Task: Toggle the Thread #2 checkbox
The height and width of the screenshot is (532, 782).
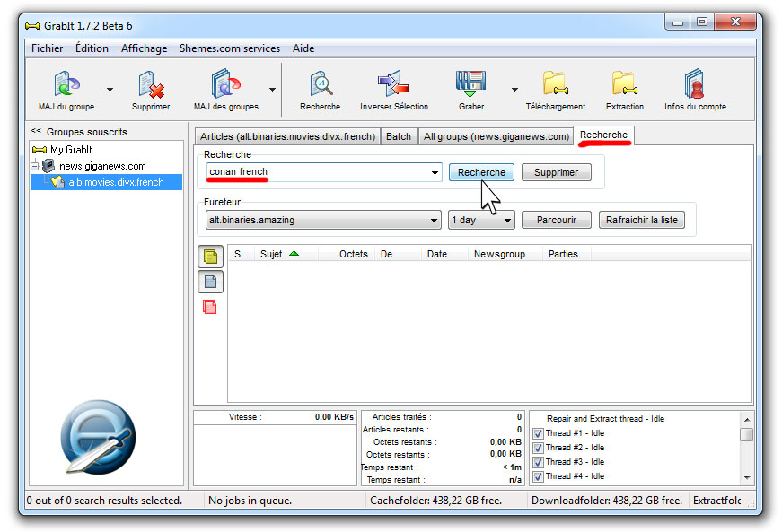Action: [x=538, y=448]
